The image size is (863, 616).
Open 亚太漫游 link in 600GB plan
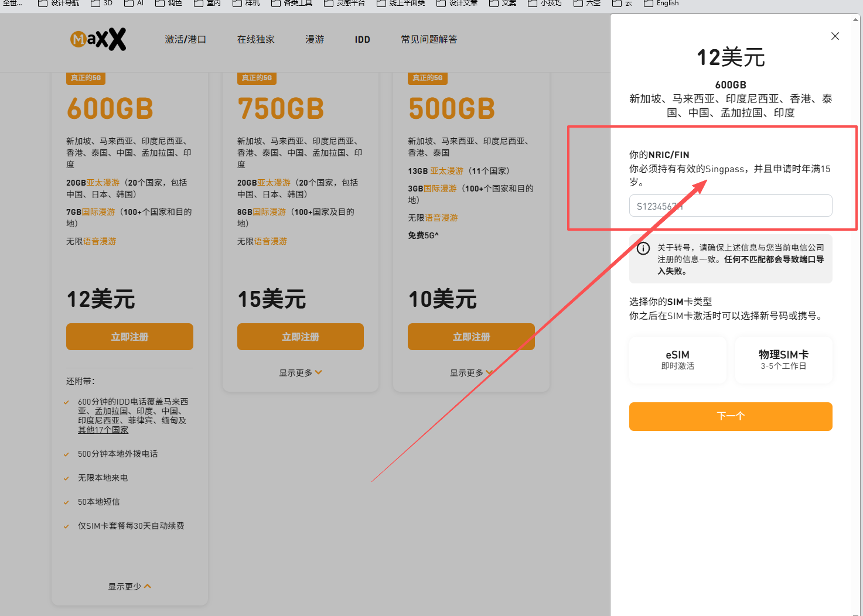[103, 183]
